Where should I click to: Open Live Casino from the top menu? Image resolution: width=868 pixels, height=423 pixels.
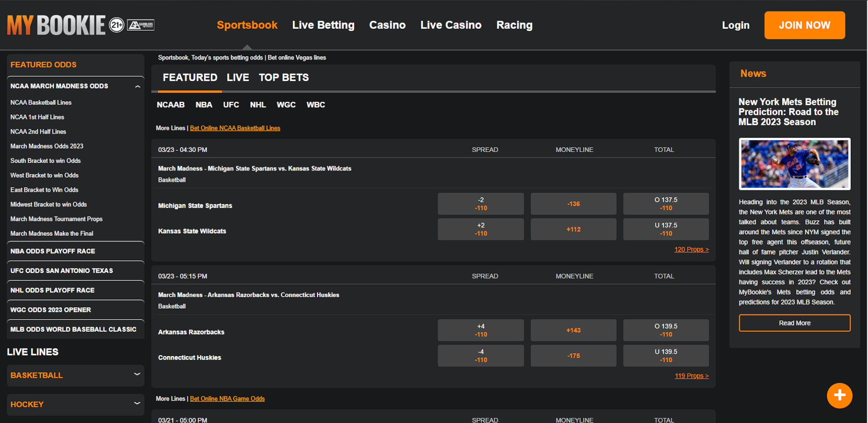pos(451,25)
